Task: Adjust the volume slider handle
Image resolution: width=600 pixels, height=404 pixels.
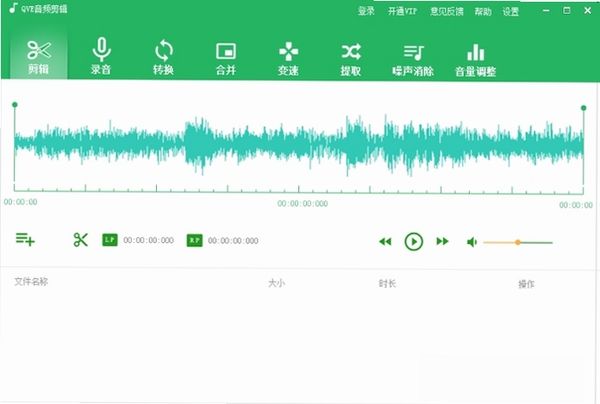Action: (518, 243)
